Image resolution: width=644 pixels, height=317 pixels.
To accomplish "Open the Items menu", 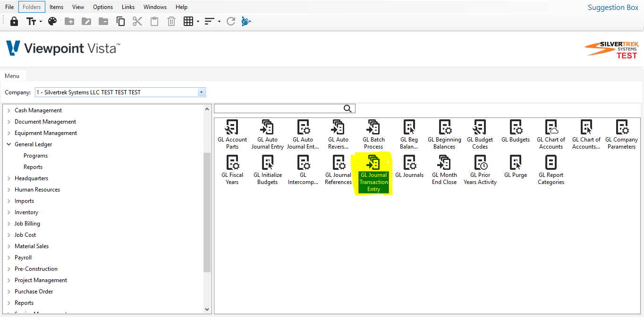I will (x=56, y=7).
